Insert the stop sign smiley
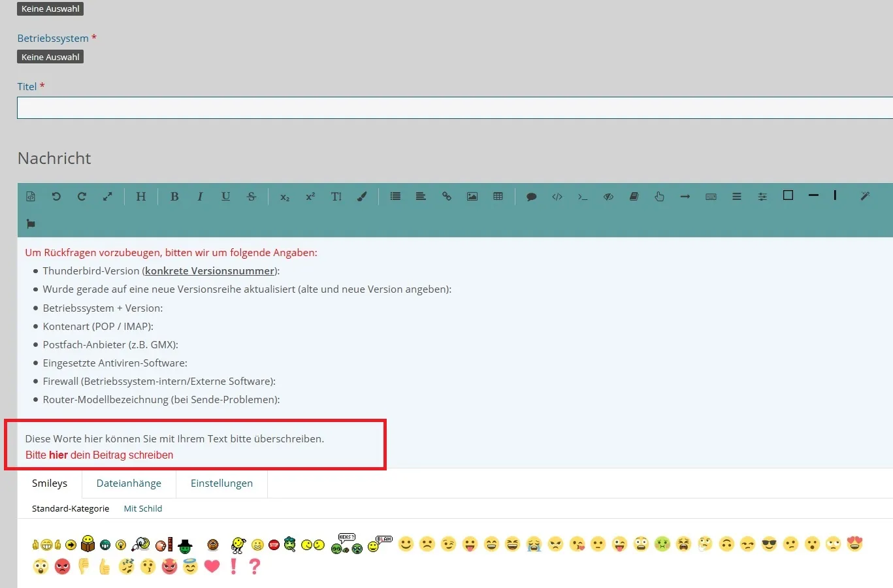 (x=274, y=545)
